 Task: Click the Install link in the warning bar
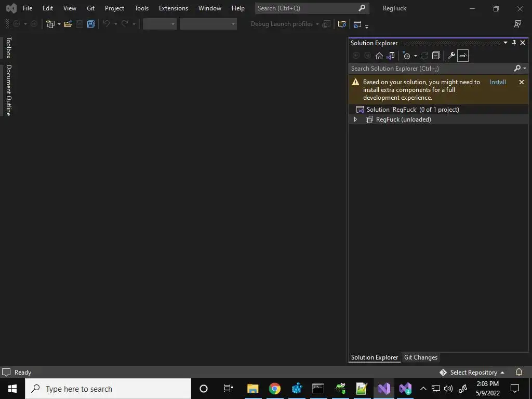click(x=498, y=82)
